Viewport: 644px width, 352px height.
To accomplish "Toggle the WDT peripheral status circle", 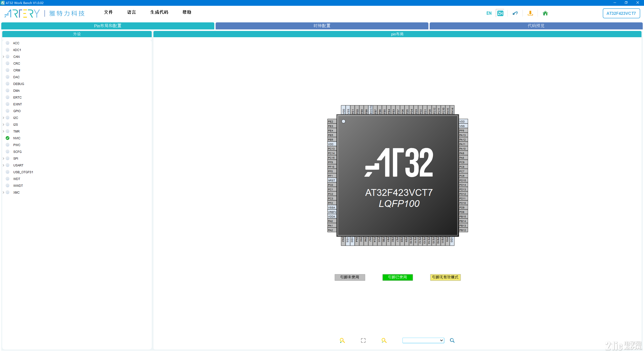I will (x=8, y=179).
